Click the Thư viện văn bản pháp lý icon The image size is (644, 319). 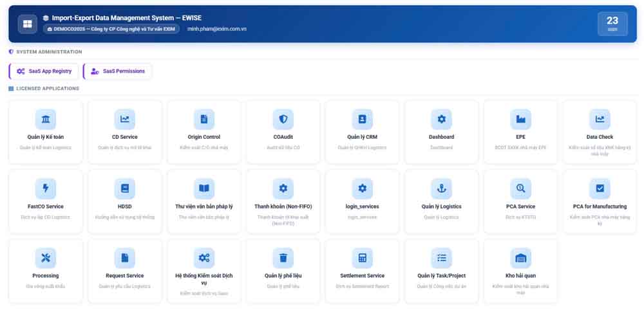[x=204, y=188]
